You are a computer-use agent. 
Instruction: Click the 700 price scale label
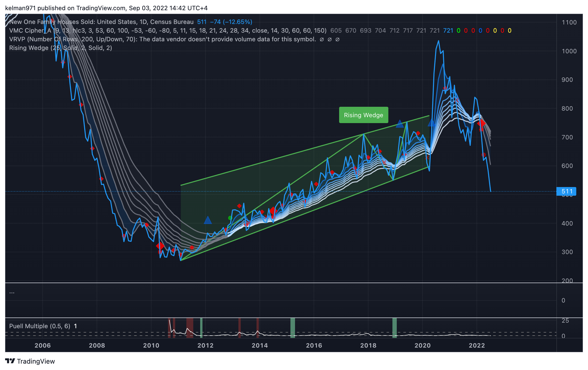click(567, 137)
